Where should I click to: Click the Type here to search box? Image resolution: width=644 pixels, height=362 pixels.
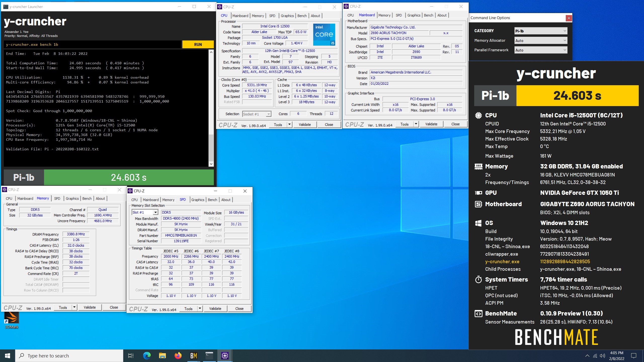pyautogui.click(x=69, y=356)
